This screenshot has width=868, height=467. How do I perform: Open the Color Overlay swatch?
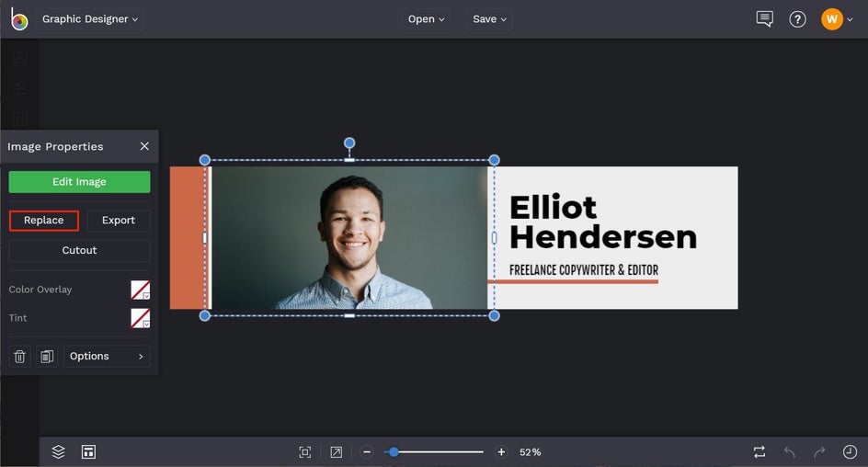coord(140,290)
